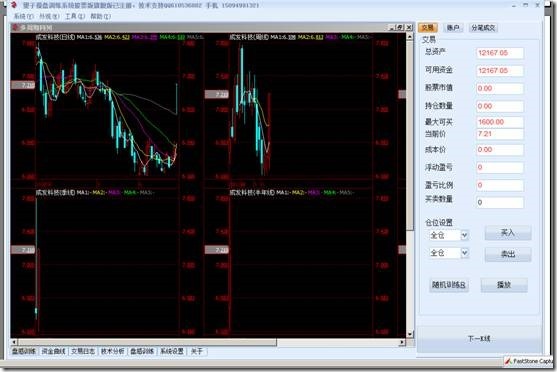Click the current price field showing 7.21
The width and height of the screenshot is (557, 372).
(499, 134)
